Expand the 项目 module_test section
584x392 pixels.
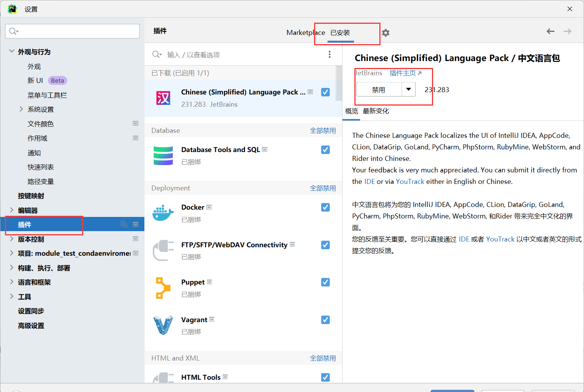click(x=12, y=253)
